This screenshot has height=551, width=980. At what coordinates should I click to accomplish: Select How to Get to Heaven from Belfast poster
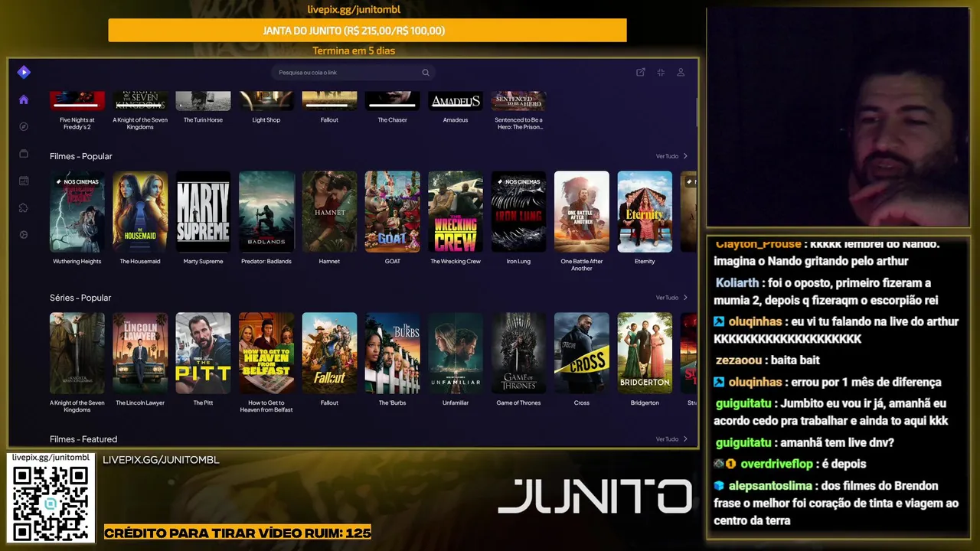[x=266, y=354]
